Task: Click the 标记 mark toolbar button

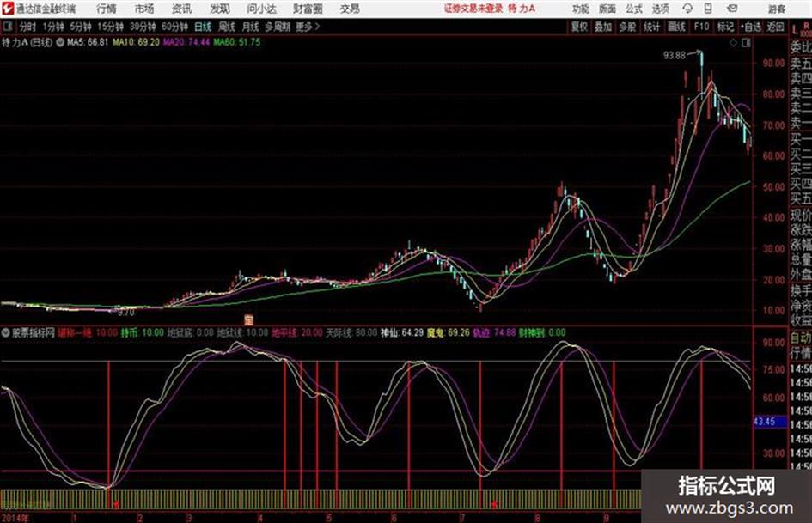Action: point(725,27)
